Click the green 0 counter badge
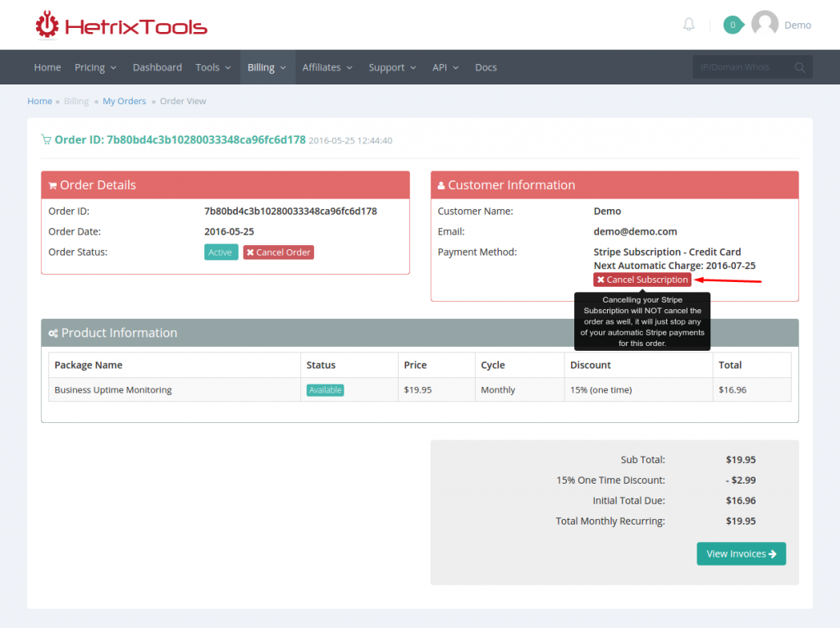Viewport: 840px width, 628px height. click(733, 25)
